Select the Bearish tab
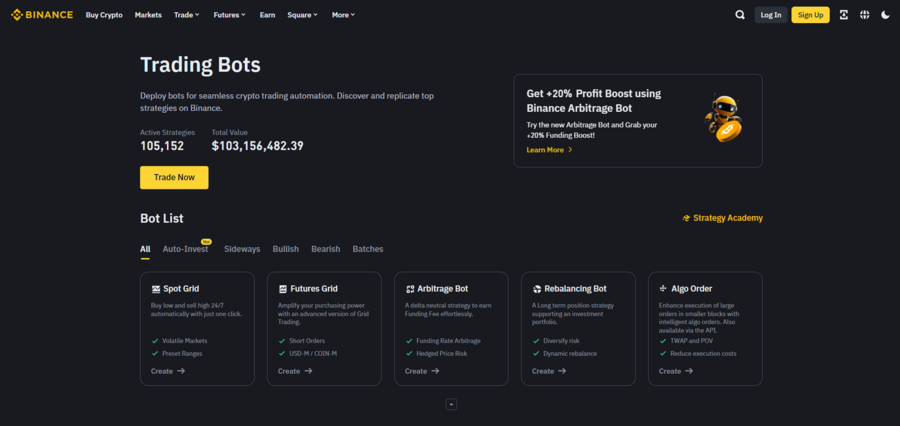This screenshot has height=426, width=900. [x=325, y=249]
